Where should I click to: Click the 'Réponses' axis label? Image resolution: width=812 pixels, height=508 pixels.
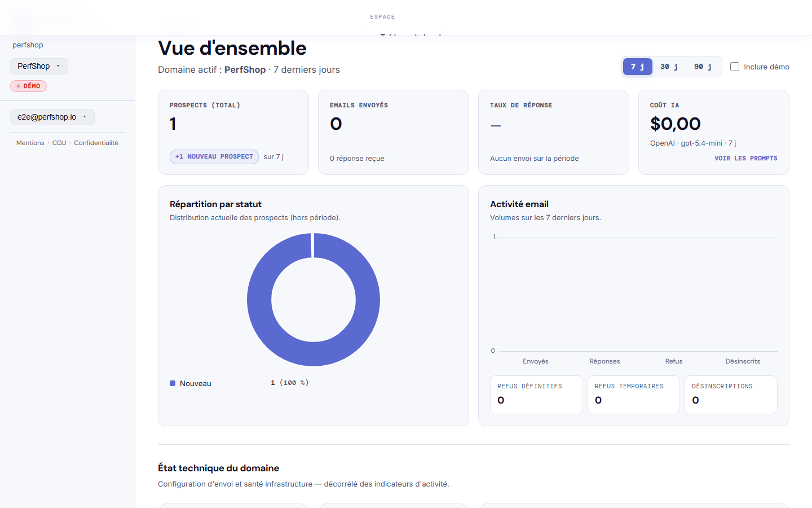point(604,361)
